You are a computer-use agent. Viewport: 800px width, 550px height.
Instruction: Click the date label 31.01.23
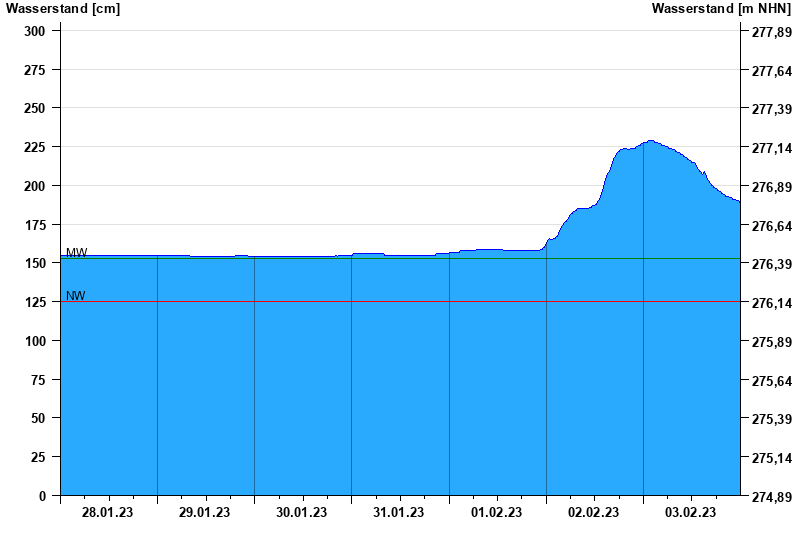(x=398, y=512)
